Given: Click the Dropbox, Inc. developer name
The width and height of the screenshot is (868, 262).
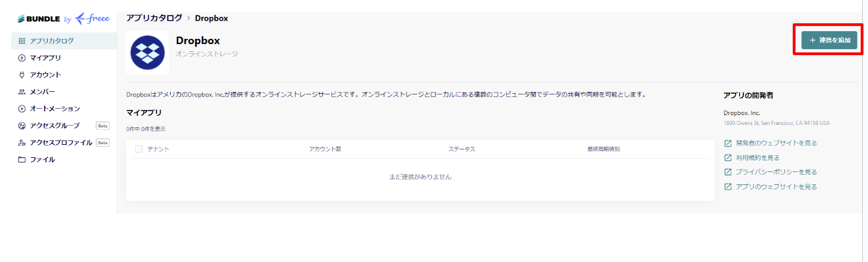Looking at the screenshot, I should coord(742,113).
